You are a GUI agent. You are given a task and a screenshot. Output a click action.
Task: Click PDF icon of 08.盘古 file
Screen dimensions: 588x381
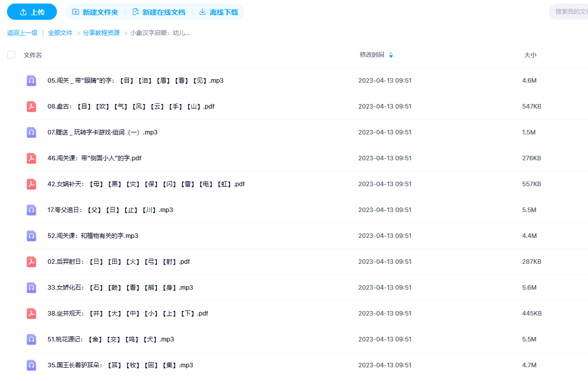(31, 107)
